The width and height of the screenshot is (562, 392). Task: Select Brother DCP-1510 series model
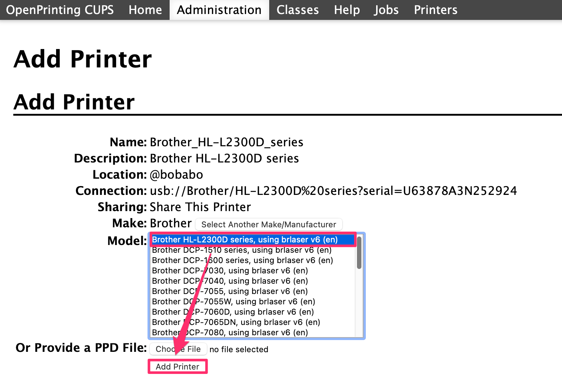pos(252,250)
